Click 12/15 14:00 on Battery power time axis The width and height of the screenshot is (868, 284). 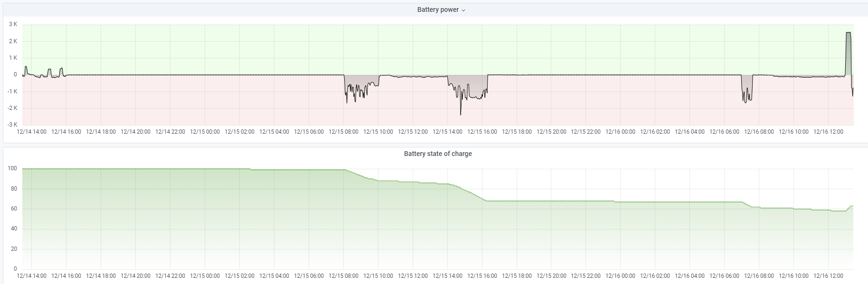[447, 132]
